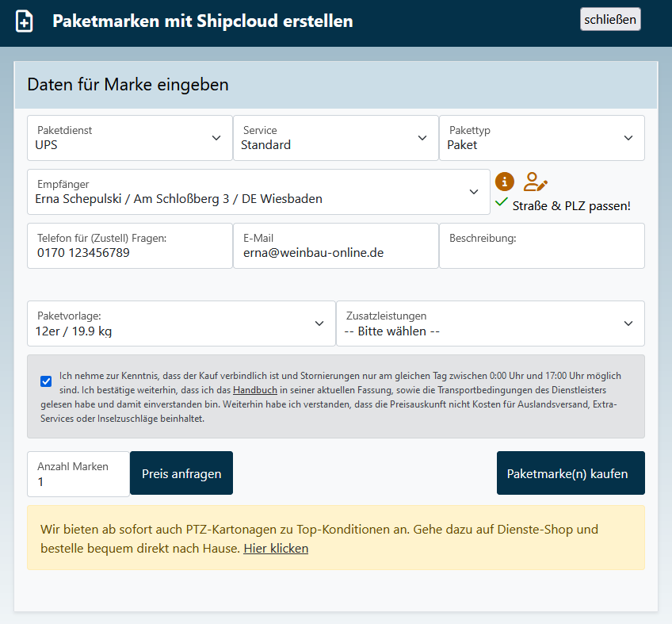This screenshot has width=672, height=624.
Task: Click the edit recipient person icon
Action: (x=535, y=182)
